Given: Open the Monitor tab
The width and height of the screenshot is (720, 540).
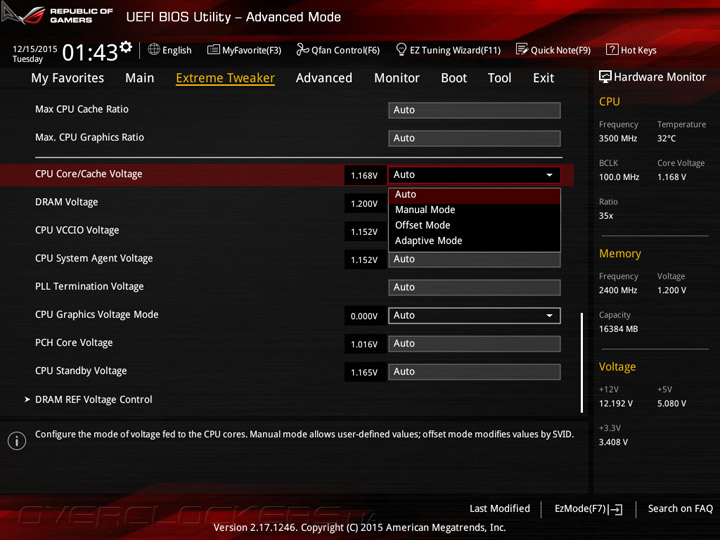Looking at the screenshot, I should [x=397, y=78].
